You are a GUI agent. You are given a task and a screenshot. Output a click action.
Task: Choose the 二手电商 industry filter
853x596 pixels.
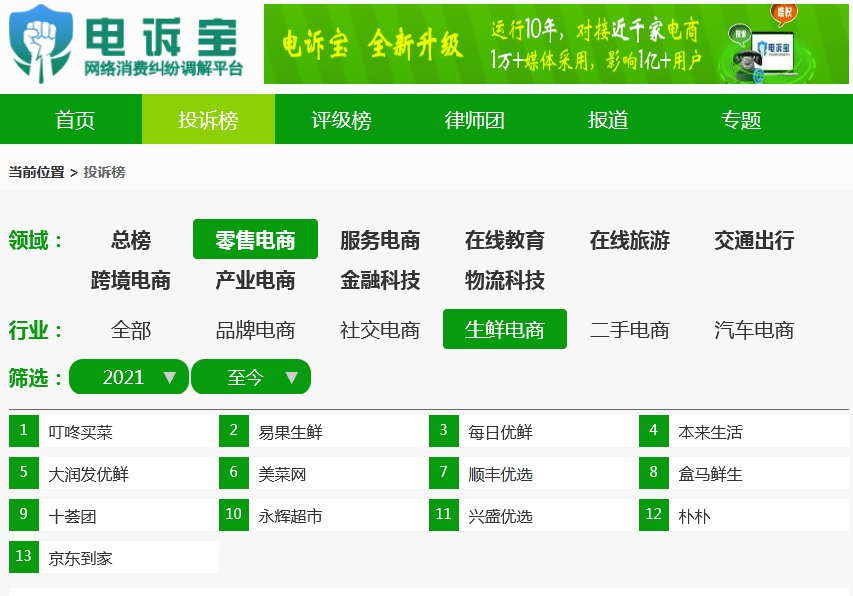pos(629,330)
